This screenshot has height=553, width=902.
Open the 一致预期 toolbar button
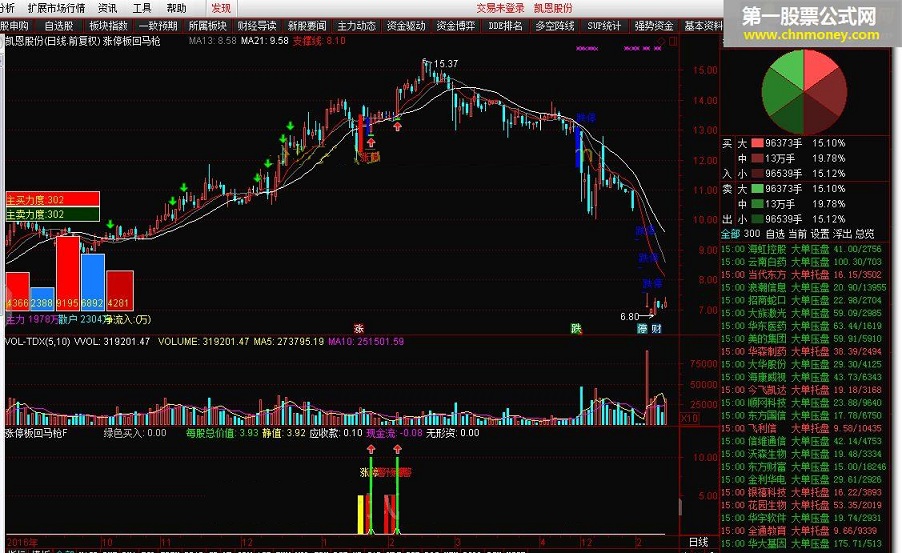pos(158,26)
